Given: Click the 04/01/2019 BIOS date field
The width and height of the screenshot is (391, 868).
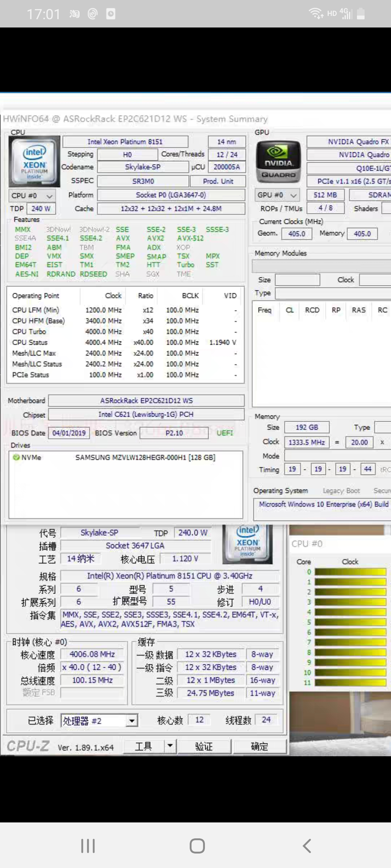Looking at the screenshot, I should (x=69, y=433).
